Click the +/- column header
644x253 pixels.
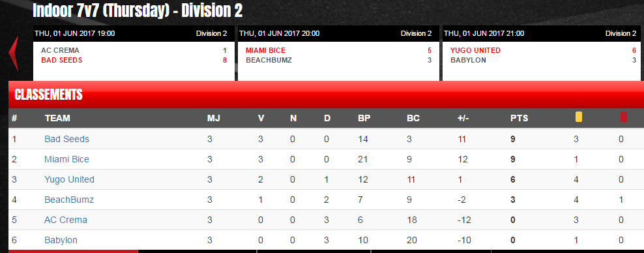pyautogui.click(x=463, y=118)
